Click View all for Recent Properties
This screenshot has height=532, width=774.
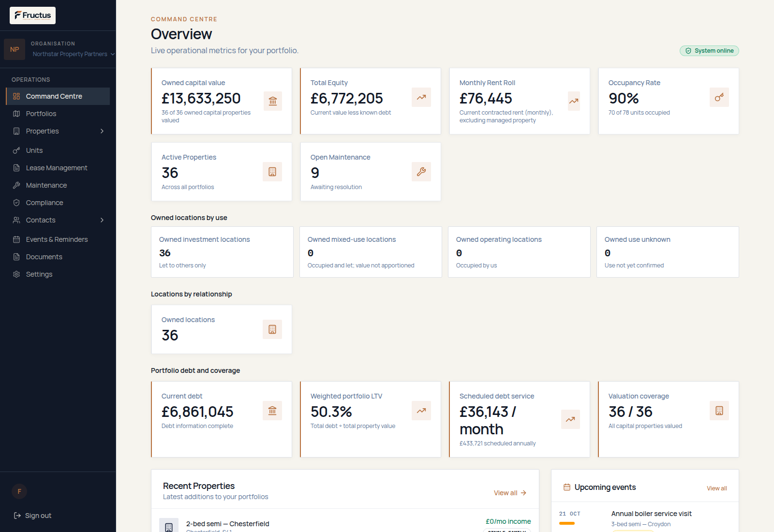pos(510,493)
